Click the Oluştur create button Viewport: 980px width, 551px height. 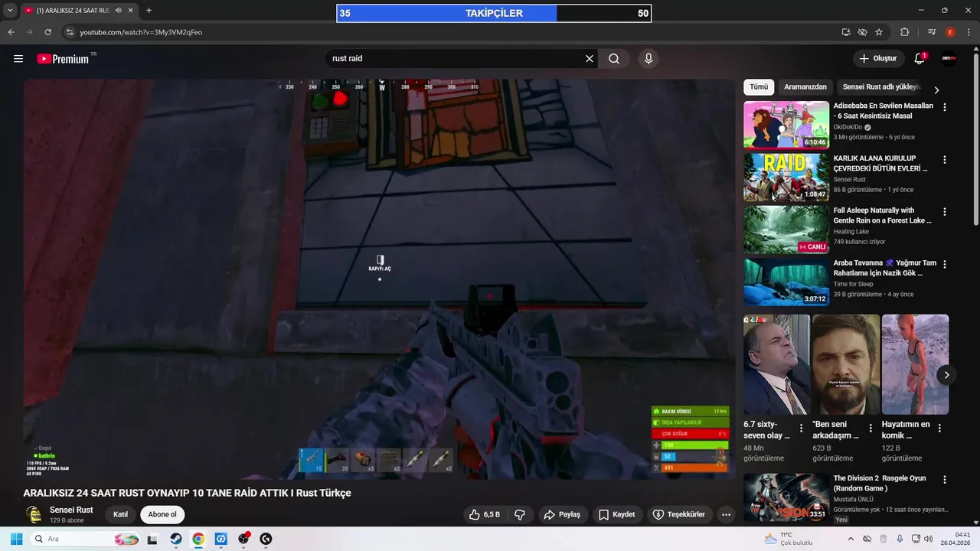pyautogui.click(x=878, y=59)
